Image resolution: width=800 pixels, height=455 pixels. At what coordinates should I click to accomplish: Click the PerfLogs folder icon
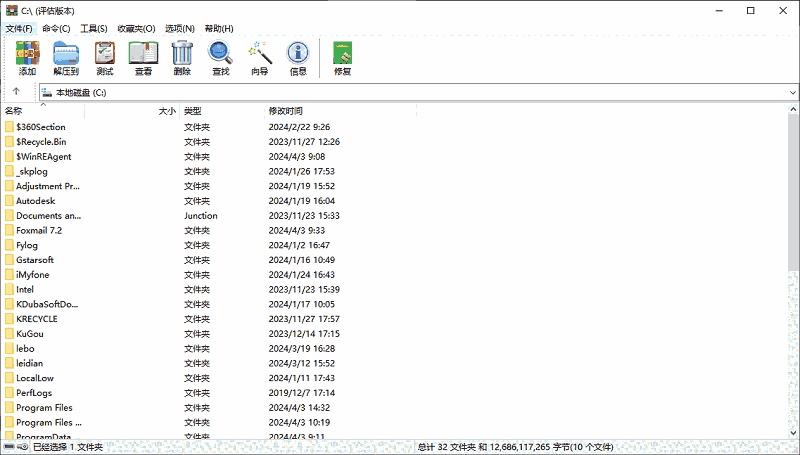tap(9, 393)
